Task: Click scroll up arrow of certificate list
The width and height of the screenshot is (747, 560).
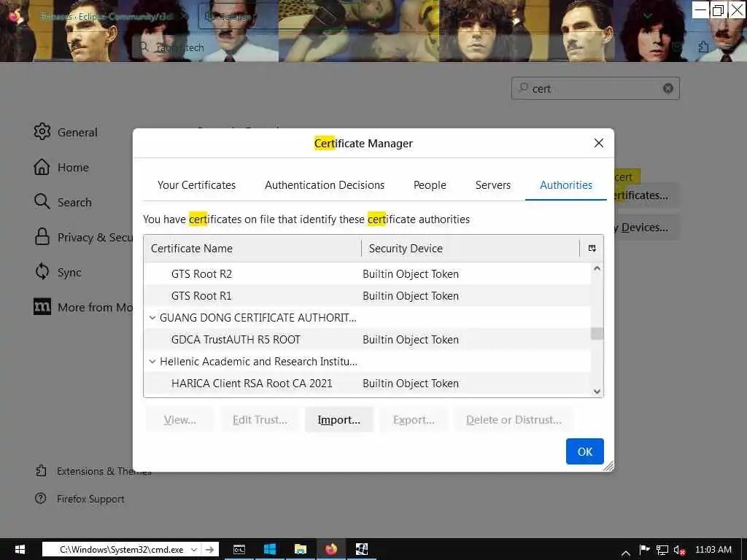Action: (597, 268)
